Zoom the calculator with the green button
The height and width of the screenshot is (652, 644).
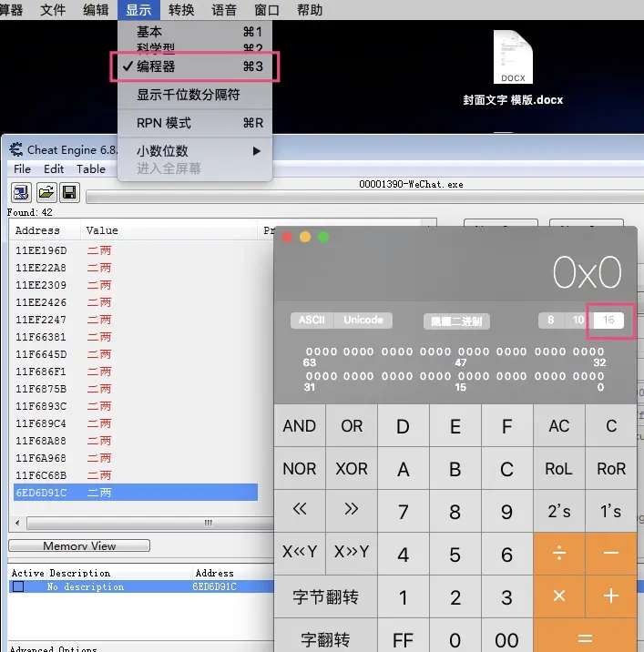[323, 238]
